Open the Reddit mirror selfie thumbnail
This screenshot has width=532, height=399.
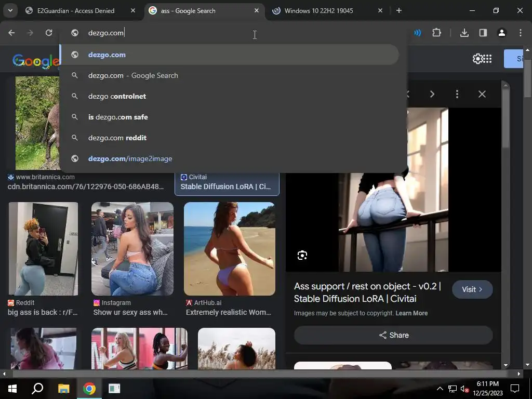pos(44,249)
